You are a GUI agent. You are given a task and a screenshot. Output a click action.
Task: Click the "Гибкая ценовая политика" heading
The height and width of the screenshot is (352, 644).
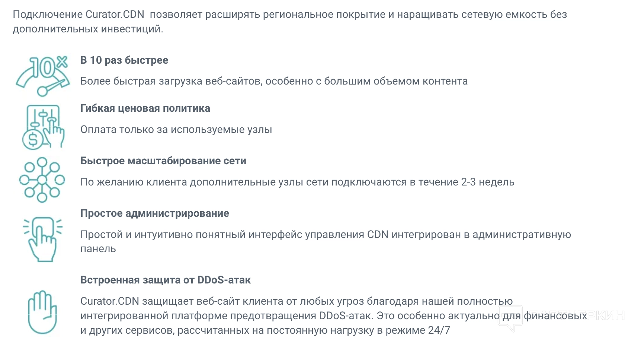point(145,108)
